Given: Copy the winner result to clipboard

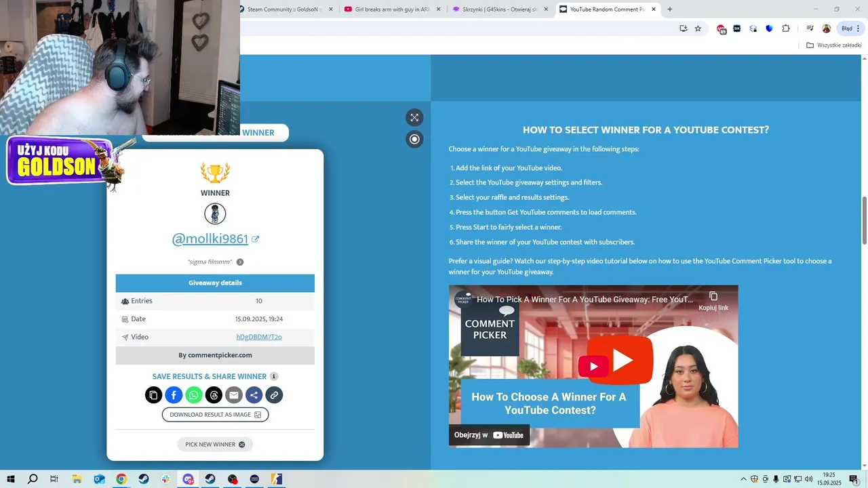Looking at the screenshot, I should (154, 395).
